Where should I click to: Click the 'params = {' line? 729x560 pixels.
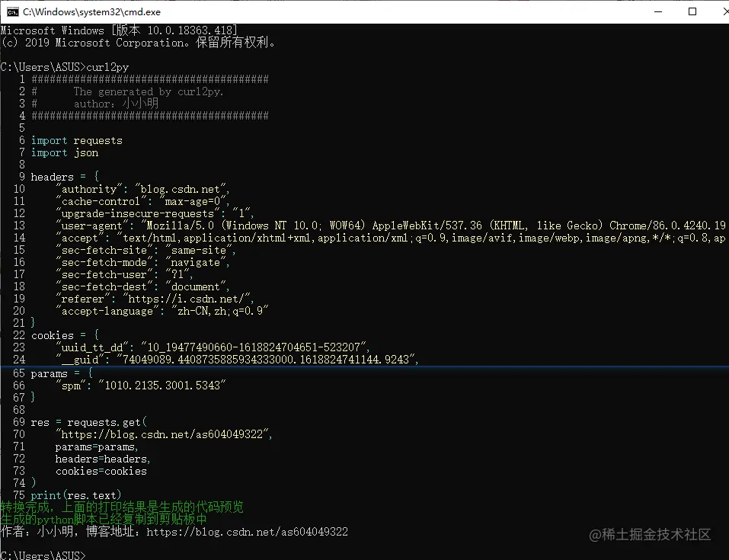point(62,373)
